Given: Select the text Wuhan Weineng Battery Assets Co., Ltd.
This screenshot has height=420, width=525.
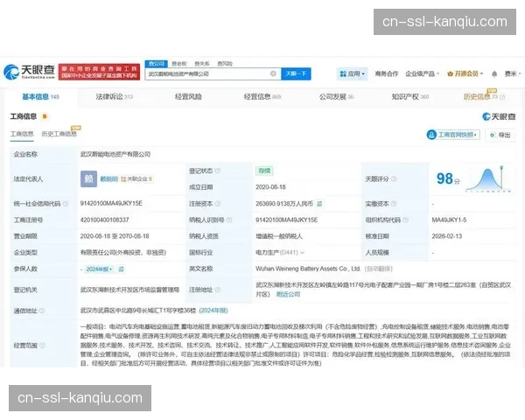Looking at the screenshot, I should 308,269.
